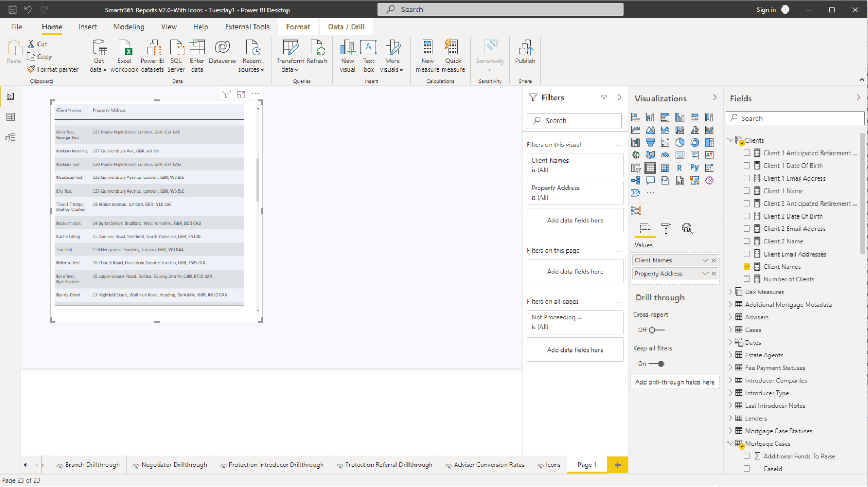Pick the Scatter chart visual
The height and width of the screenshot is (487, 868).
coord(665,143)
